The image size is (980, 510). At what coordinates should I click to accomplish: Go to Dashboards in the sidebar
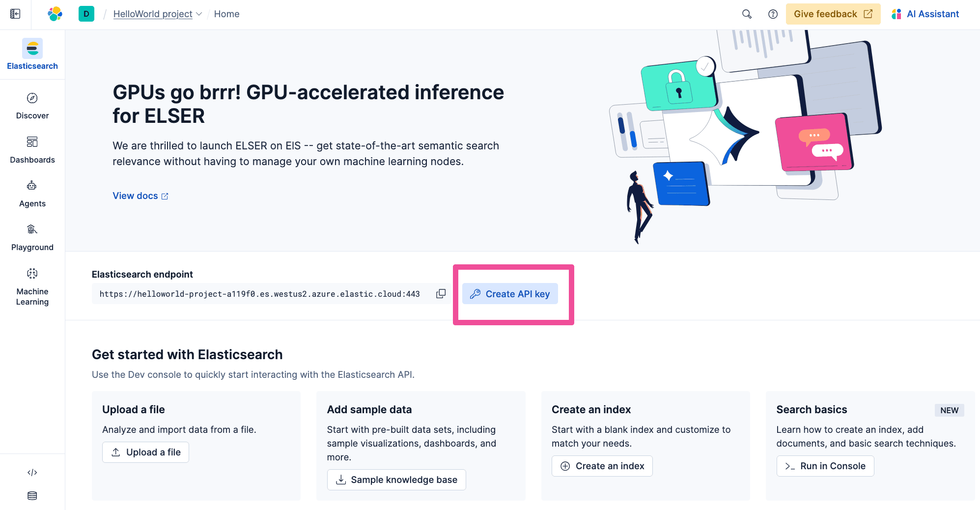[32, 149]
